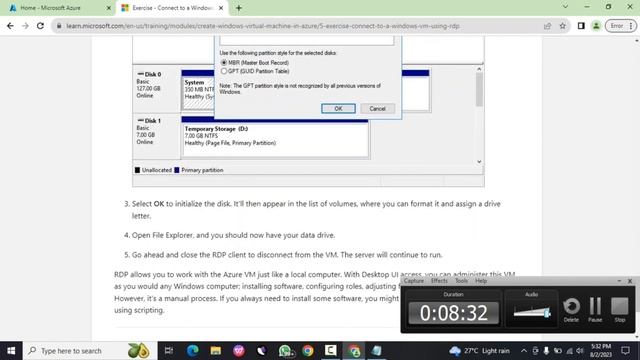The height and width of the screenshot is (360, 640).
Task: Click the Disk Management down scroll arrow
Action: [x=479, y=162]
